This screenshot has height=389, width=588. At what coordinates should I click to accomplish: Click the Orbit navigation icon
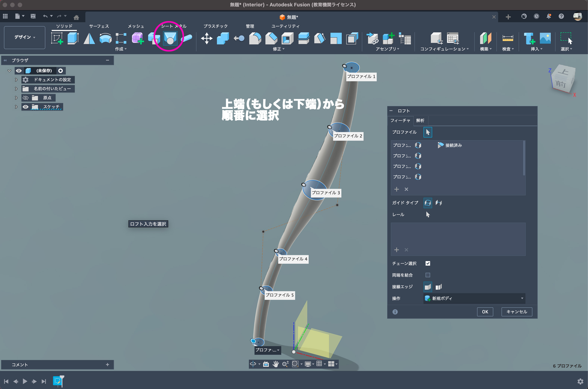pos(253,364)
